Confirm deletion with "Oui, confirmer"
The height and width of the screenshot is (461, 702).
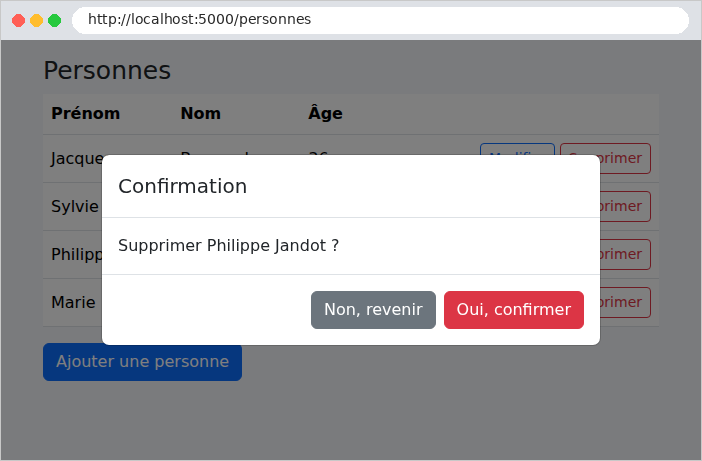514,310
